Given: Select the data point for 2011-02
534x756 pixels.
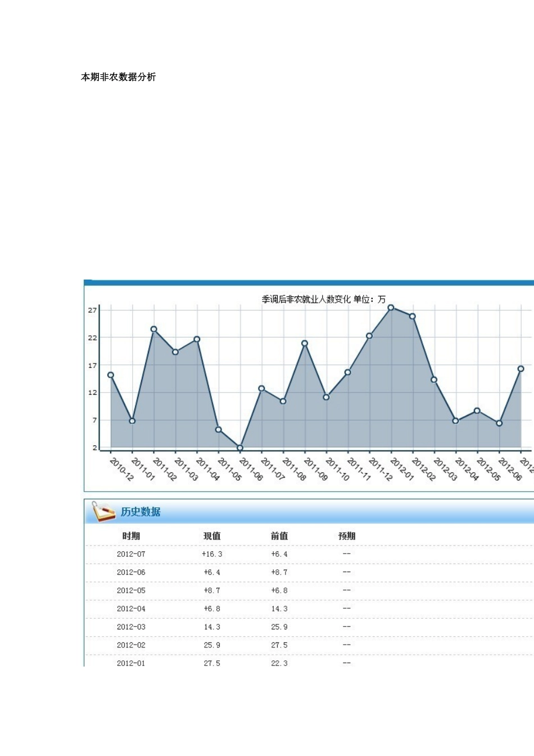Looking at the screenshot, I should (x=154, y=329).
